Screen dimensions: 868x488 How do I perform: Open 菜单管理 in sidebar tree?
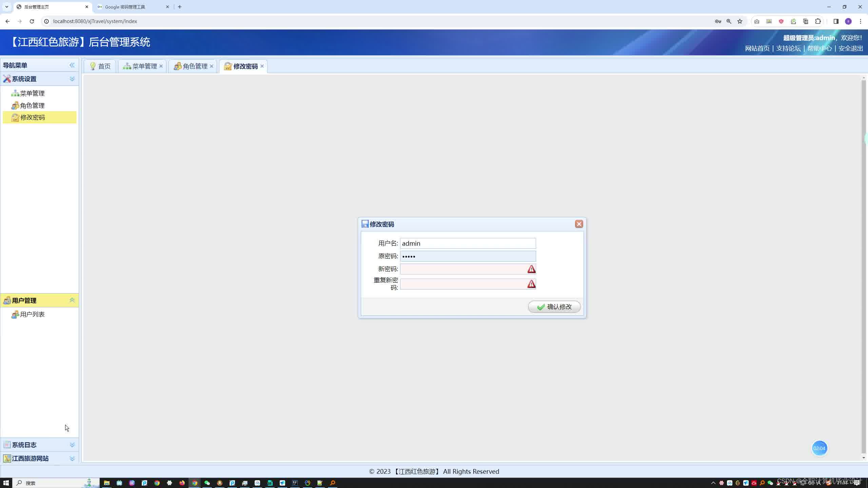32,93
